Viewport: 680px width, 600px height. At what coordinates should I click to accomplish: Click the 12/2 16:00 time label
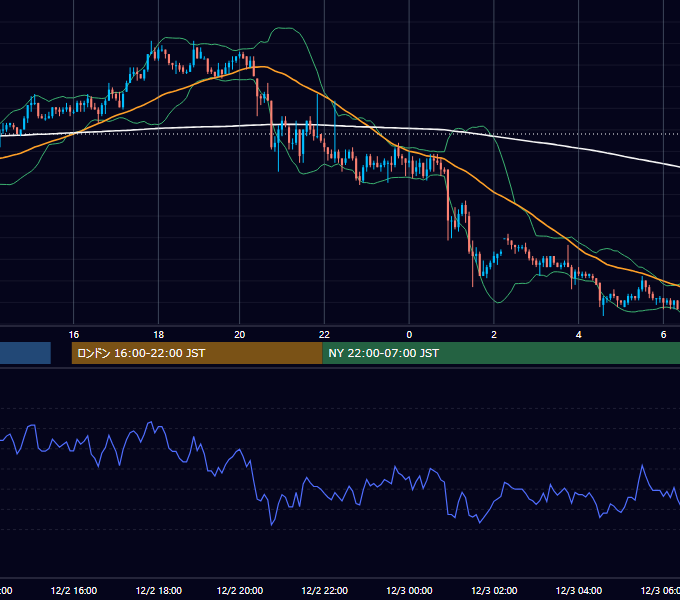(74, 590)
